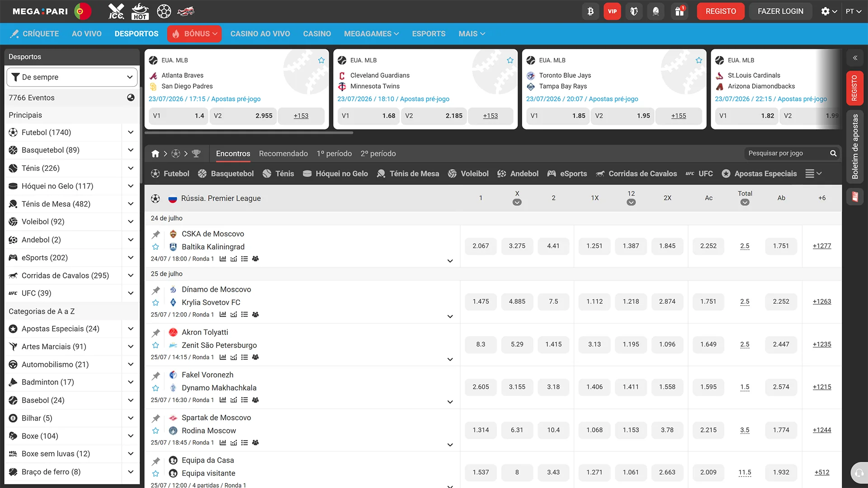Click the trophy breadcrumb icon

coord(196,154)
